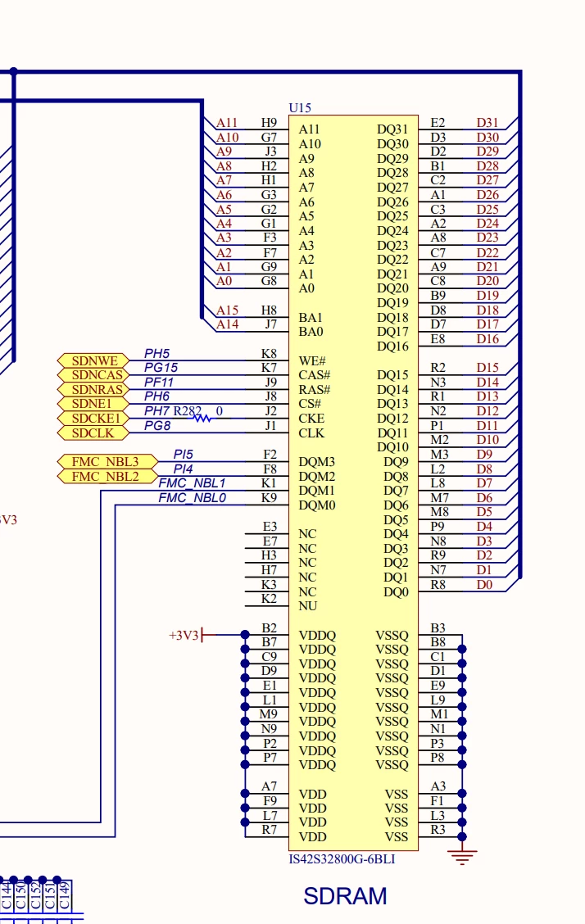The height and width of the screenshot is (924, 585).
Task: Click the PG15 net label
Action: pyautogui.click(x=161, y=368)
